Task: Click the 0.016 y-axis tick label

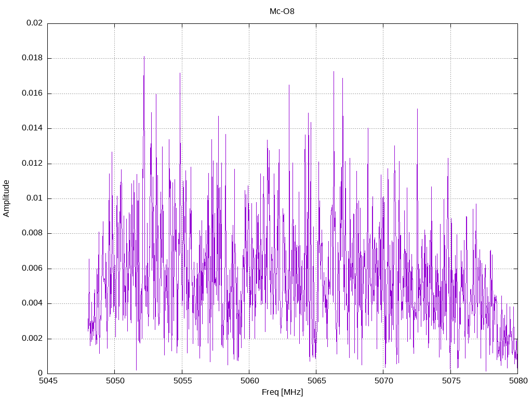Action: (x=32, y=93)
